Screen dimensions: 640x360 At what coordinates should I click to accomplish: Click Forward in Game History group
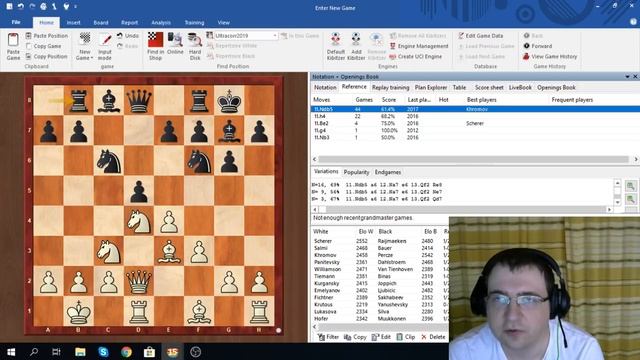pos(538,46)
